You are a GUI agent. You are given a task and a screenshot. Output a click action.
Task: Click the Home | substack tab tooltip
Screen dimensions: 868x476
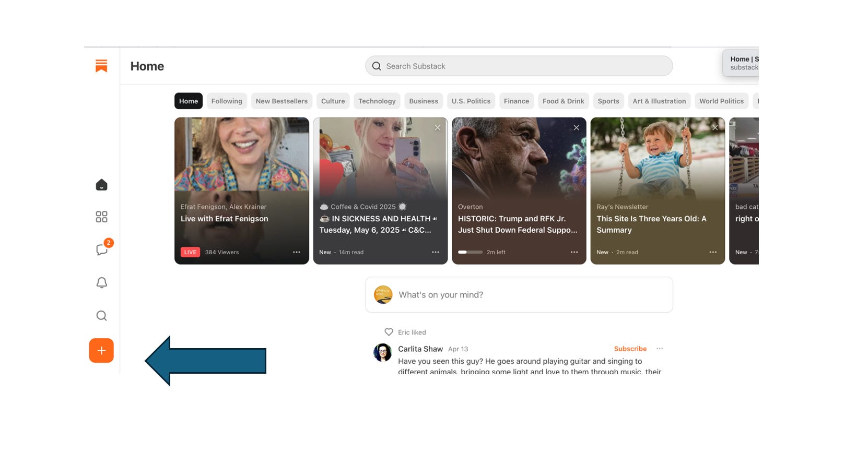coord(741,63)
